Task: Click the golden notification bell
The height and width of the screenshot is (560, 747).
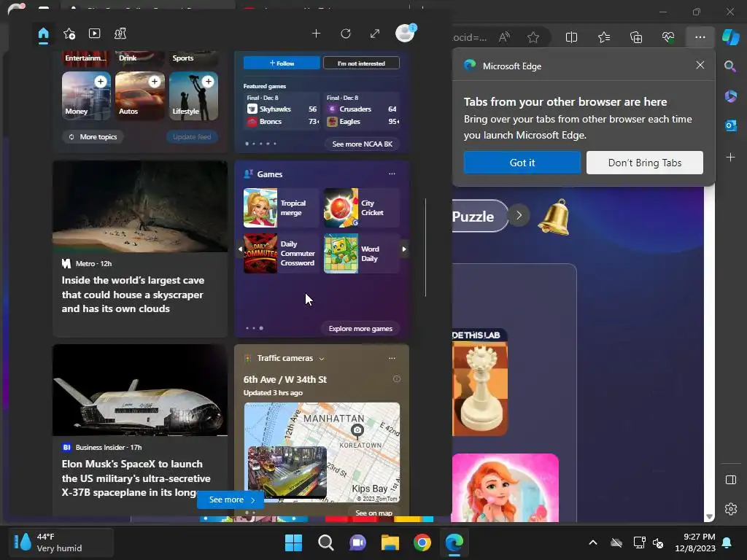Action: 554,217
